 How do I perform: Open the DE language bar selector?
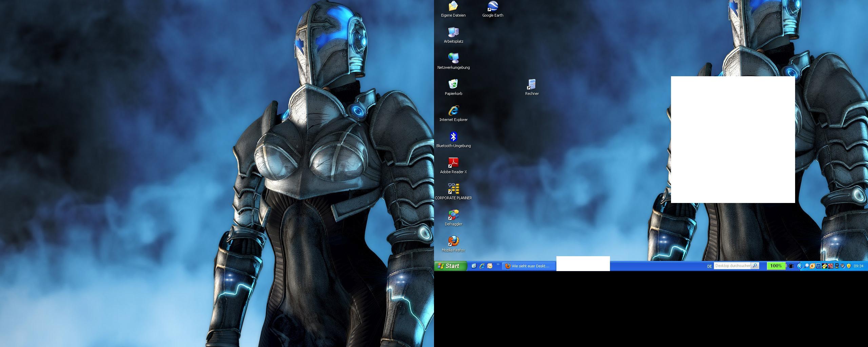[709, 266]
